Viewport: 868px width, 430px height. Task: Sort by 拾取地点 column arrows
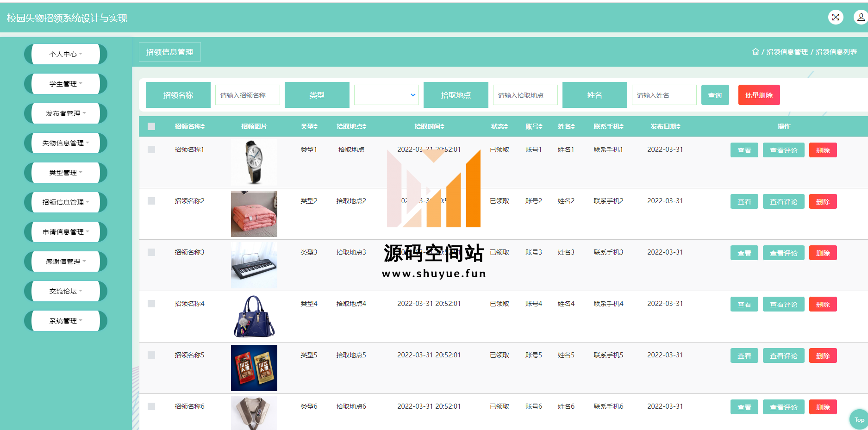[x=364, y=126]
